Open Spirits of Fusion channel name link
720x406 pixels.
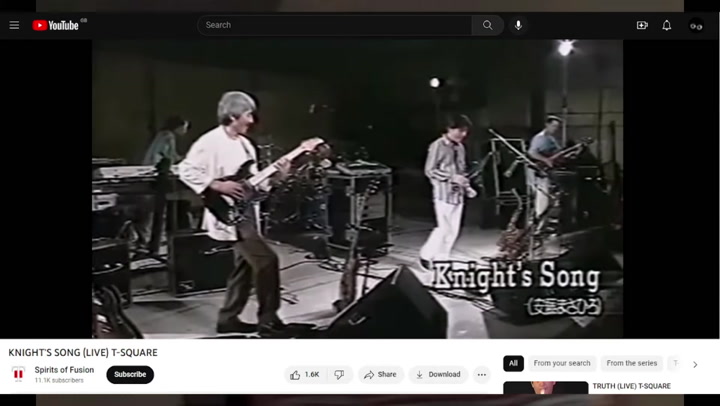coord(64,370)
